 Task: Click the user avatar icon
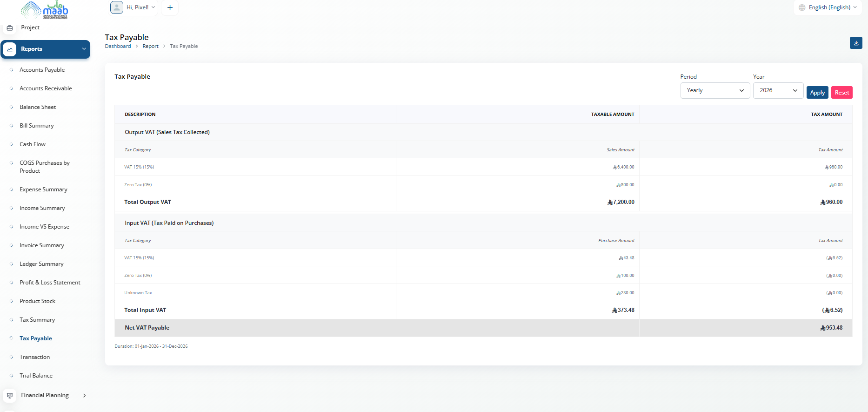click(x=117, y=7)
